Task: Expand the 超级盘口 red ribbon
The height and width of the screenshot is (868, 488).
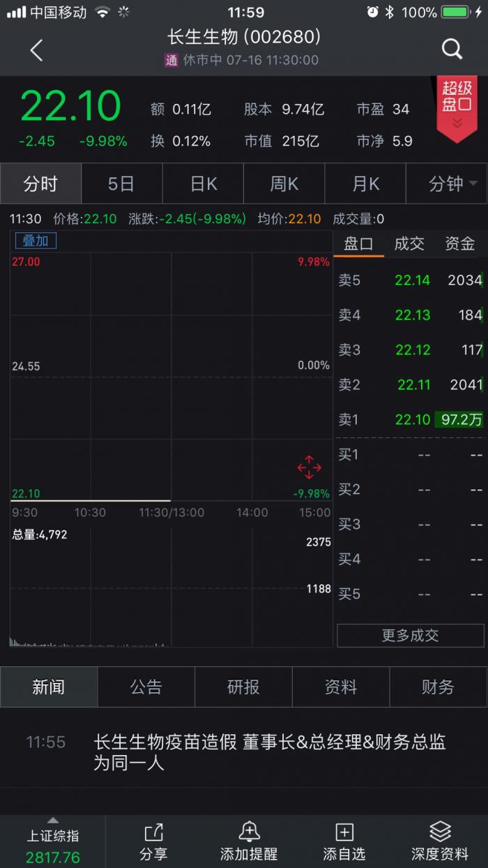Action: click(457, 106)
